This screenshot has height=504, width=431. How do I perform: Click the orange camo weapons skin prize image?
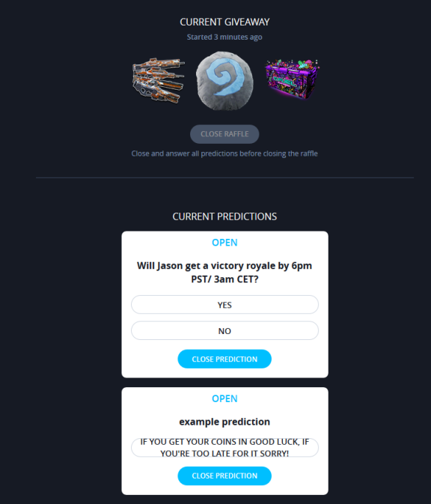pyautogui.click(x=159, y=81)
